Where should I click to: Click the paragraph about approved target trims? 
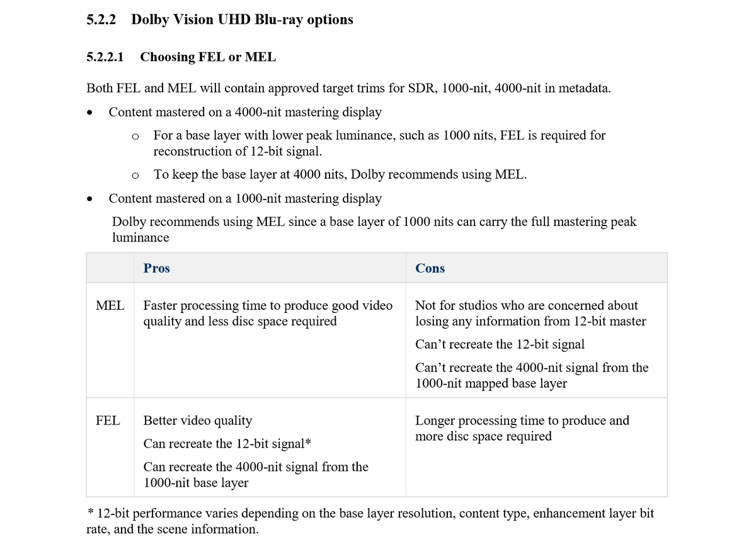pos(348,88)
